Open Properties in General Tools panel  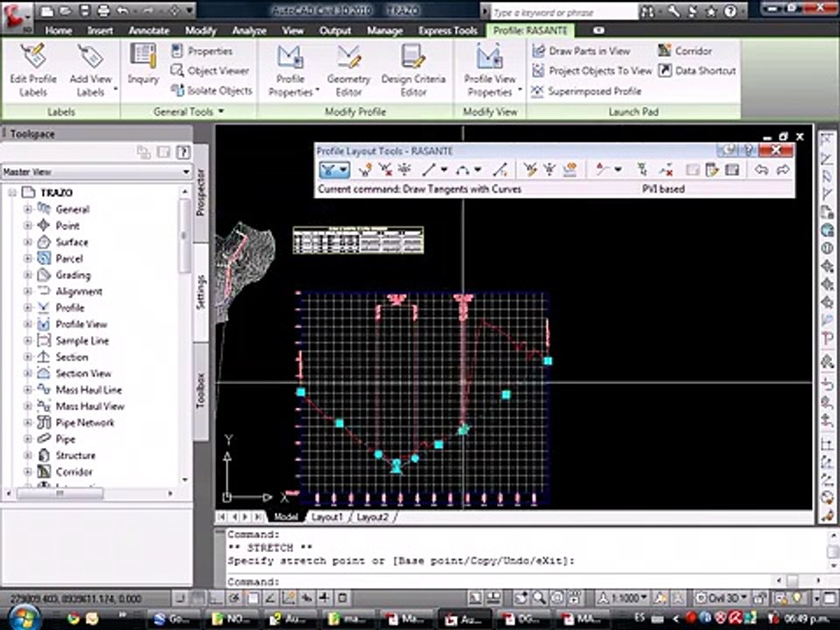pos(202,51)
